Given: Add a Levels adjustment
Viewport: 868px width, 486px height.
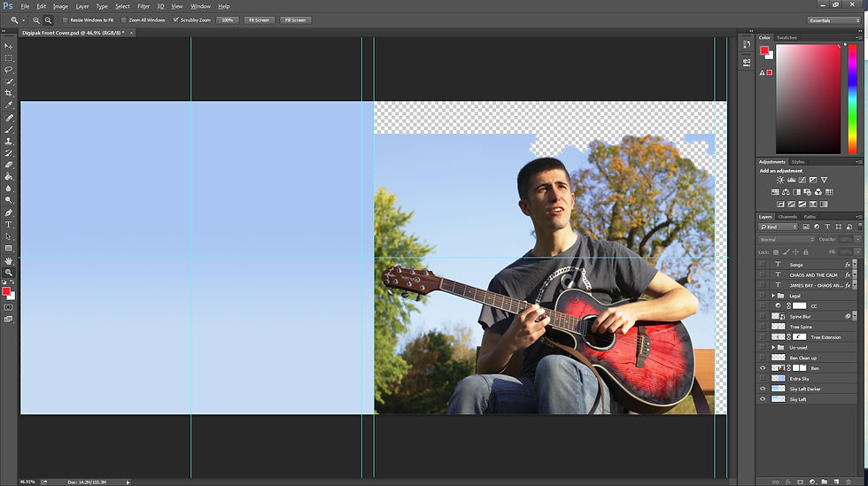Looking at the screenshot, I should [791, 180].
